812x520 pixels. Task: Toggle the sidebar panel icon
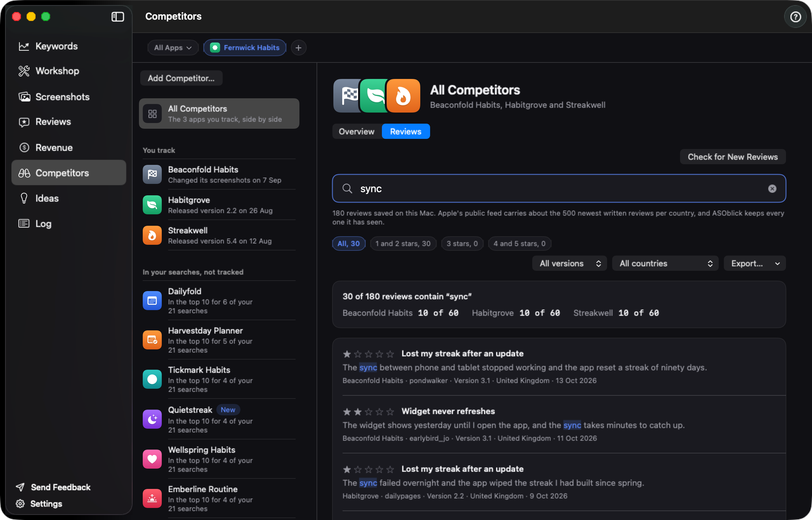(x=118, y=16)
